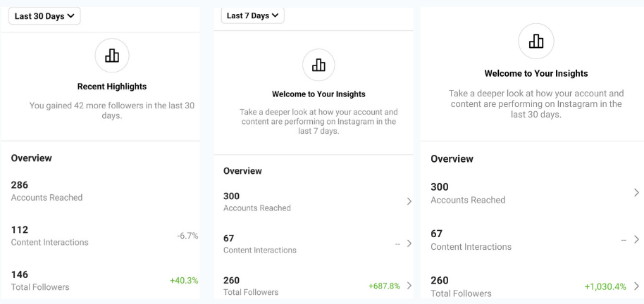The width and height of the screenshot is (644, 304).
Task: Expand Accounts Reached chevron in right panel
Action: tap(636, 192)
